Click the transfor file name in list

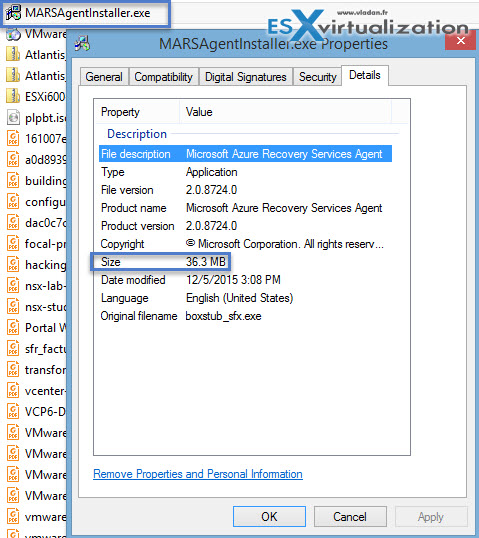point(45,370)
